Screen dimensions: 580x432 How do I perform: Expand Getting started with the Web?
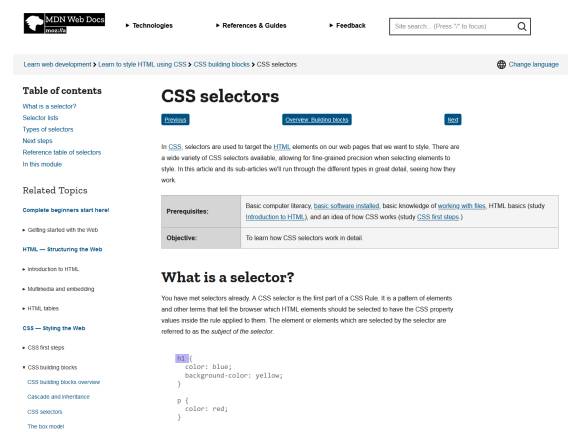point(60,230)
